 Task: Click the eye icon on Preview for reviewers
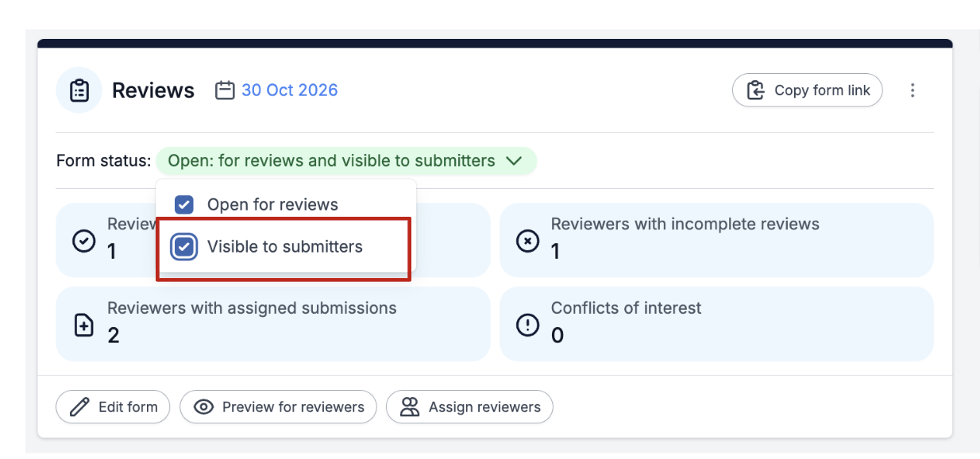(204, 407)
